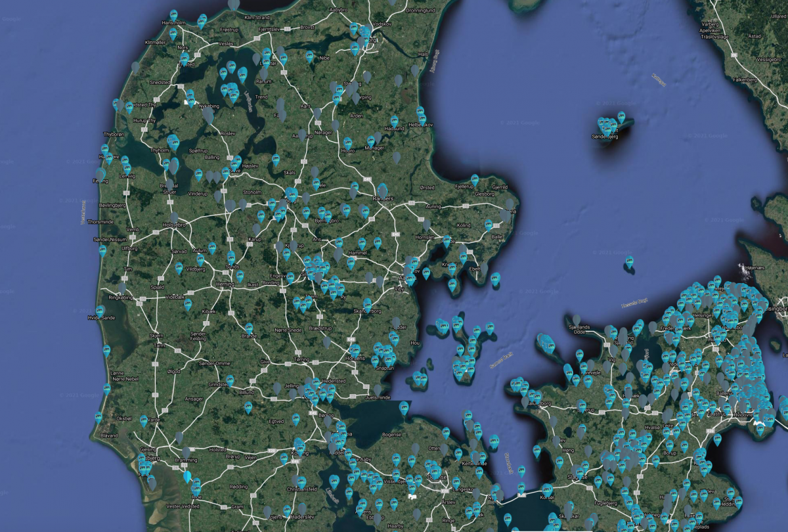The height and width of the screenshot is (532, 788).
Task: Click the Rødding town label
Action: tap(238, 487)
